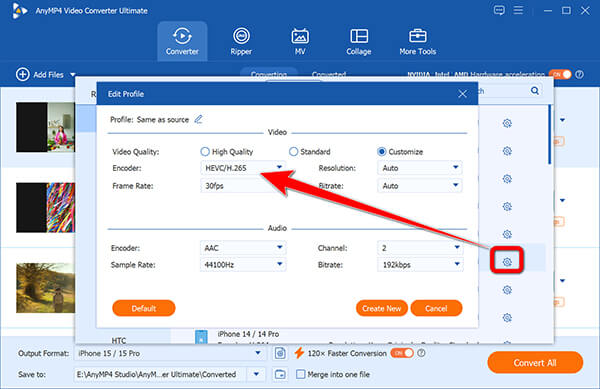
Task: Click gear icon just below highlighted one
Action: tap(507, 290)
